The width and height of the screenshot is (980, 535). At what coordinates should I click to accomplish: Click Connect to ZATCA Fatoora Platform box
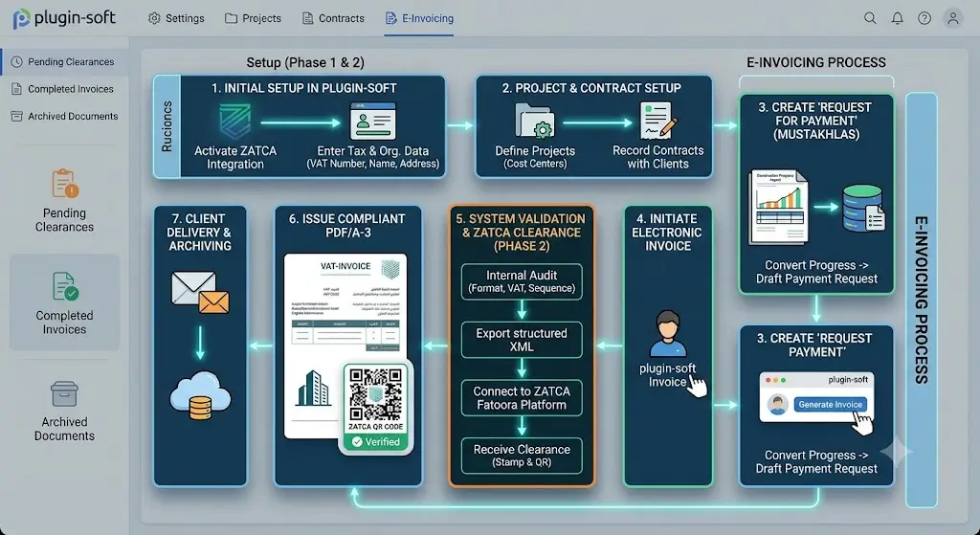(522, 397)
